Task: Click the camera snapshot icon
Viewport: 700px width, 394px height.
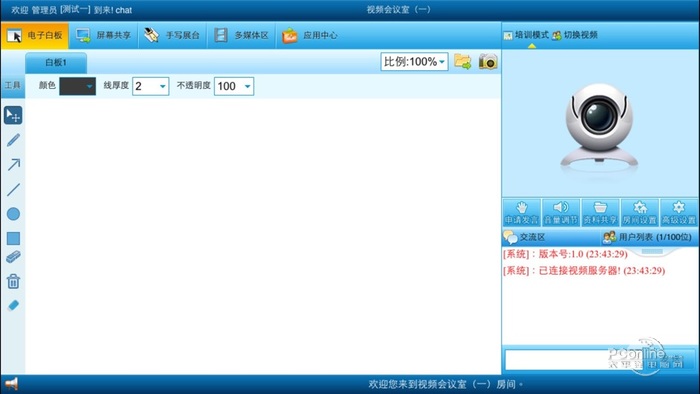Action: tap(488, 62)
